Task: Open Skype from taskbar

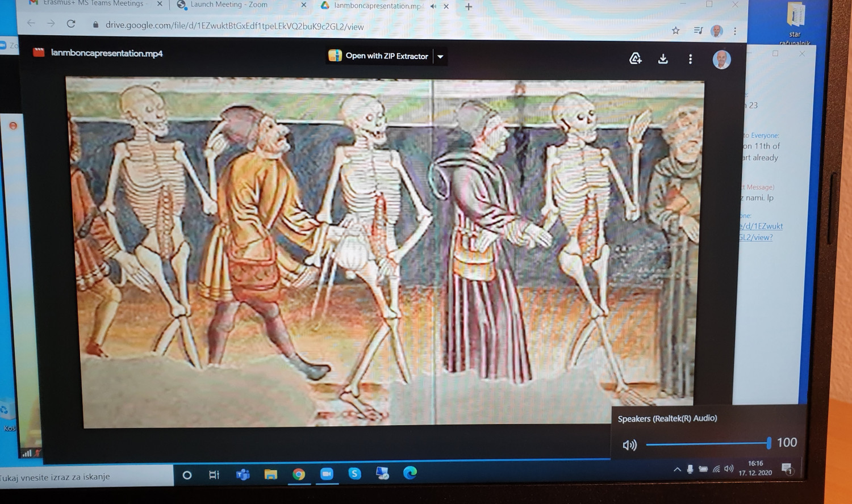Action: coord(354,473)
